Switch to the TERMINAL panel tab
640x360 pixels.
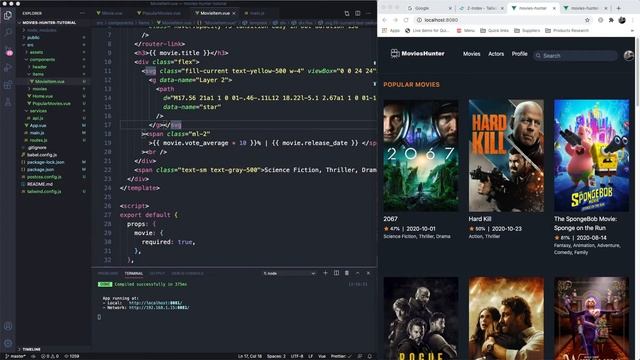pyautogui.click(x=133, y=273)
